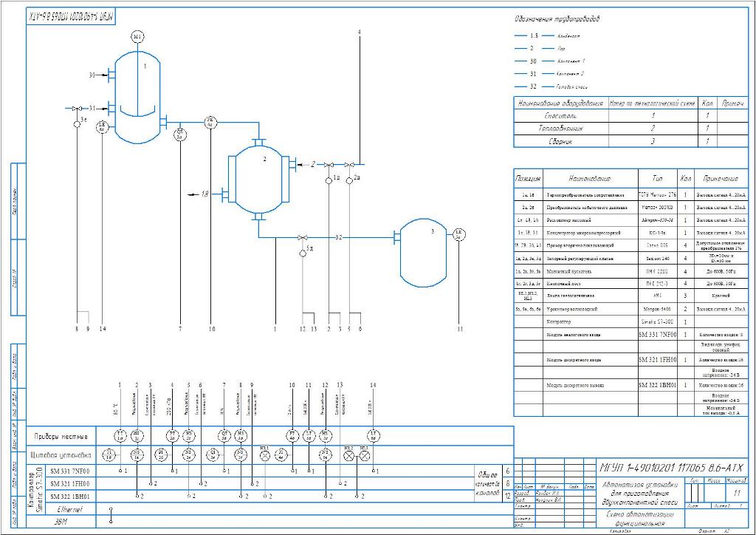The image size is (756, 535).
Task: Select the M1 motor symbol above the mixer
Action: click(138, 36)
